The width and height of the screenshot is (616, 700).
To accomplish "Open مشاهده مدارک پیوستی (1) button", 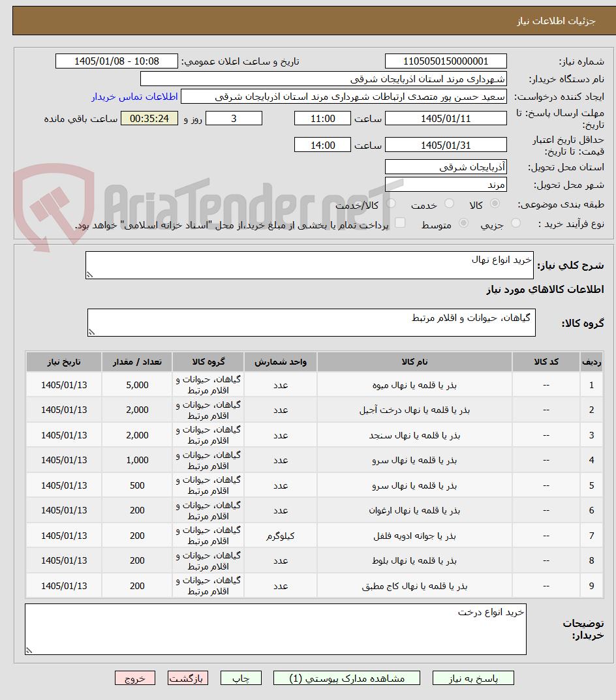I will (346, 678).
